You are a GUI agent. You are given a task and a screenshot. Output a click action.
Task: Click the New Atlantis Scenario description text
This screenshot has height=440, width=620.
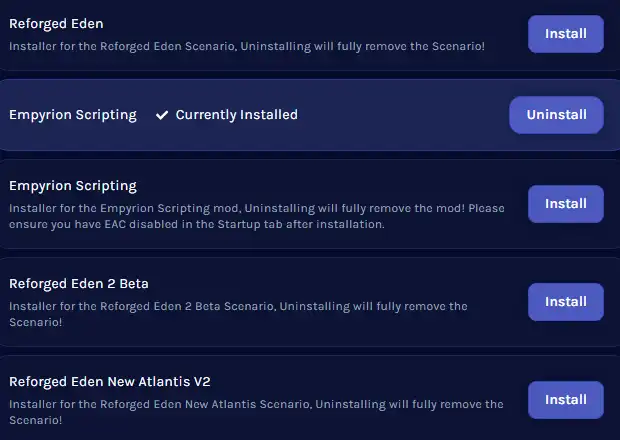(x=256, y=412)
